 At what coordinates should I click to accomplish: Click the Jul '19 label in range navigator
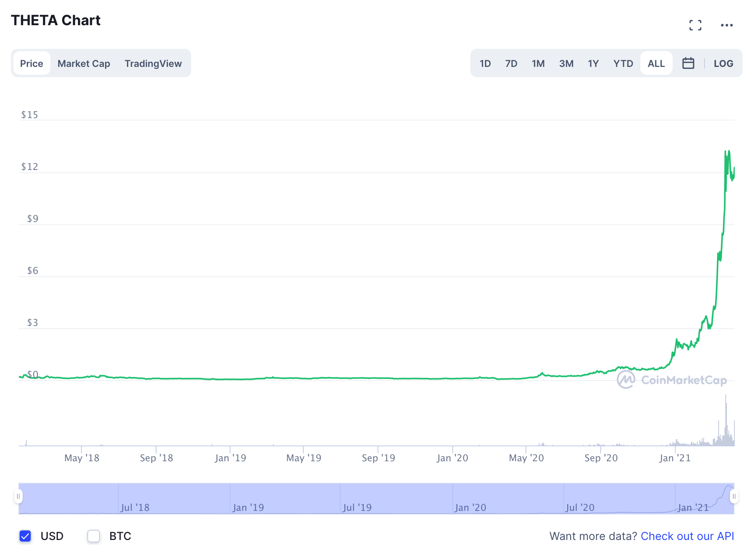357,507
